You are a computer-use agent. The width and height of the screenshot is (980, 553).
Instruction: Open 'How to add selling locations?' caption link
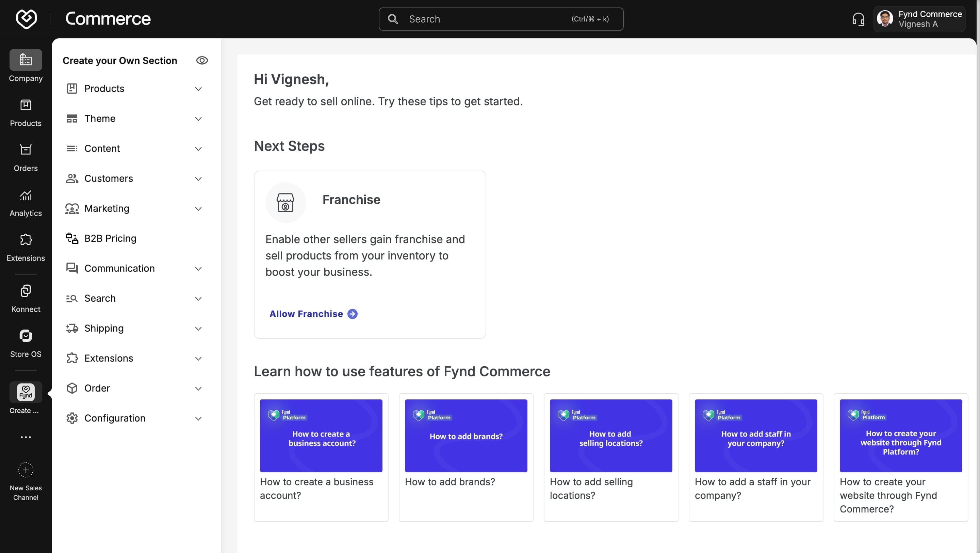tap(591, 488)
